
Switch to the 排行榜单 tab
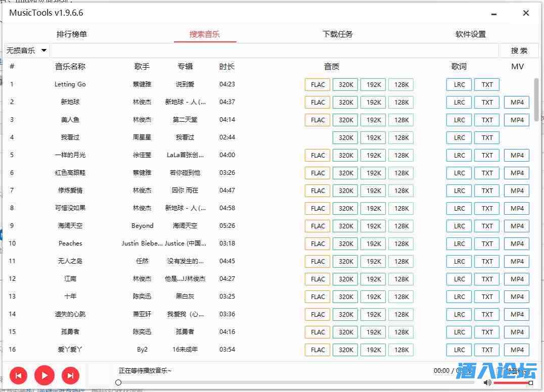click(x=71, y=34)
